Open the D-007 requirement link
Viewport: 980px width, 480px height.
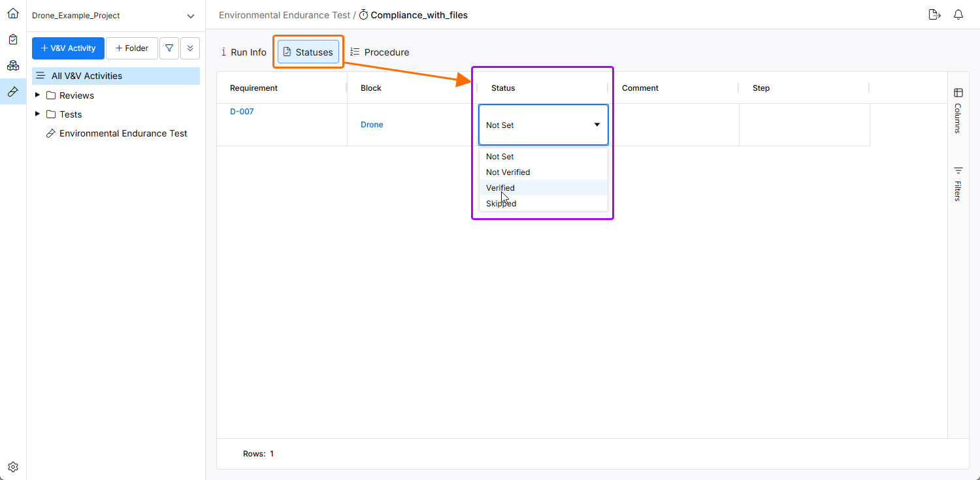point(242,112)
